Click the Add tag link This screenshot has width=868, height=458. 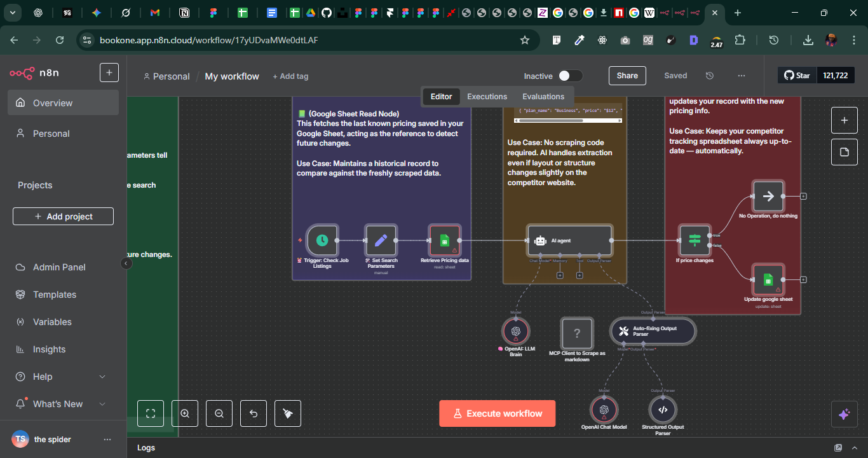pos(290,76)
